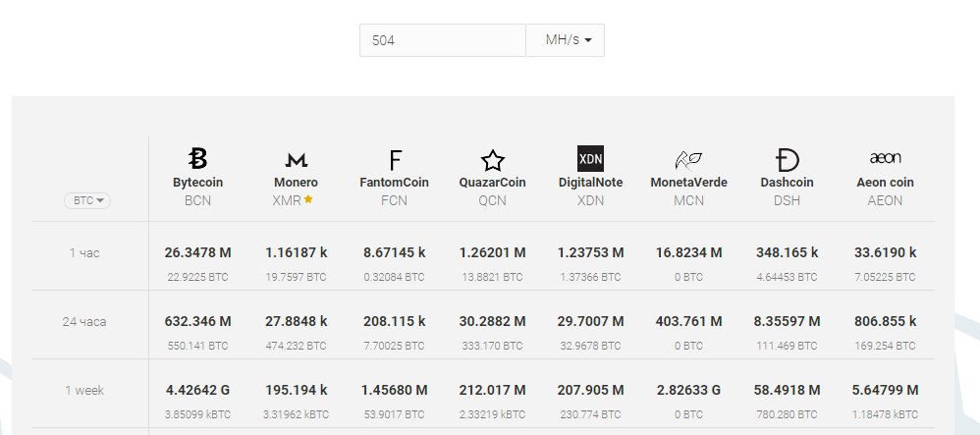Select the XMR ticker label
The image size is (980, 435).
pos(287,200)
